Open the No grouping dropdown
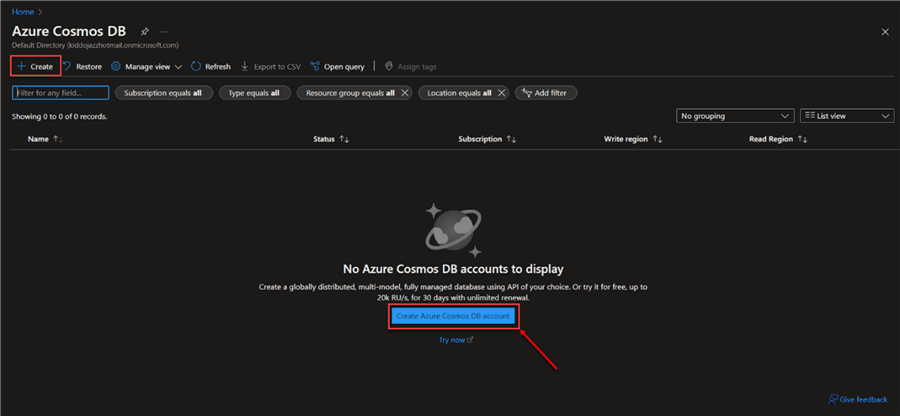Viewport: 900px width, 416px height. (735, 116)
